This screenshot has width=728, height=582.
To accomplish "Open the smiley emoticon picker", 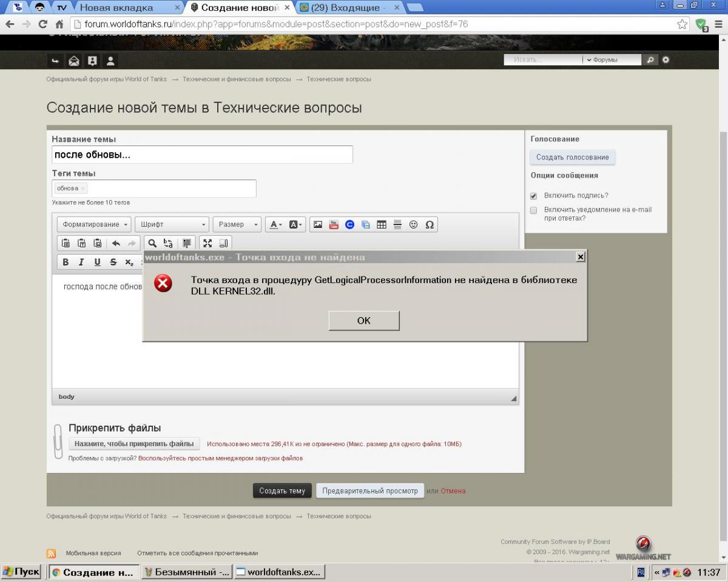I will pos(414,224).
